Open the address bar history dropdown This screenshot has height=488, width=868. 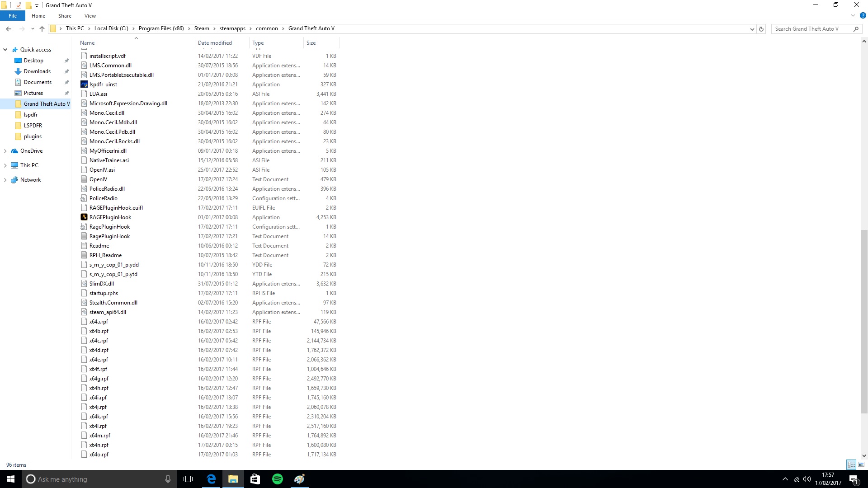tap(752, 29)
